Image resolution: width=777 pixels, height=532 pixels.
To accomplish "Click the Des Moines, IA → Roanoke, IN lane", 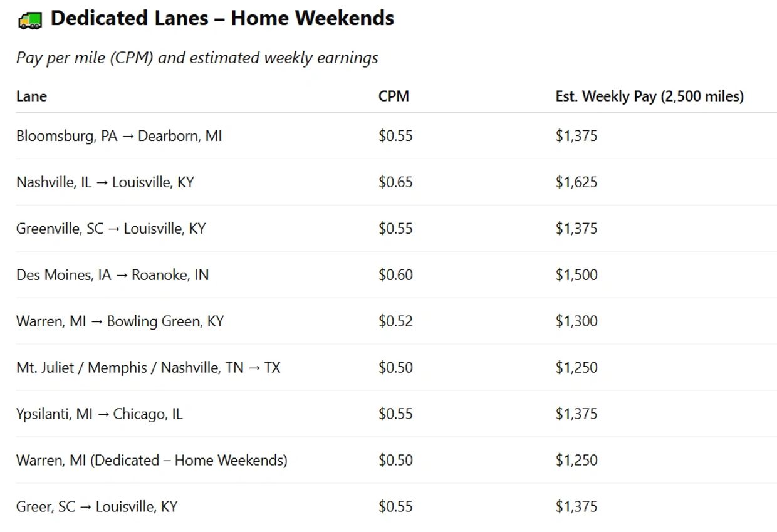I will tap(113, 275).
